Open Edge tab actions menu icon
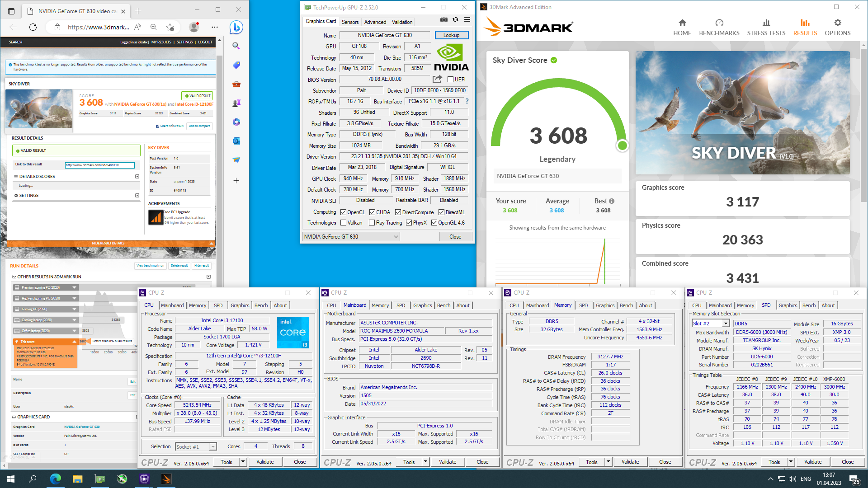This screenshot has height=488, width=868. [11, 11]
